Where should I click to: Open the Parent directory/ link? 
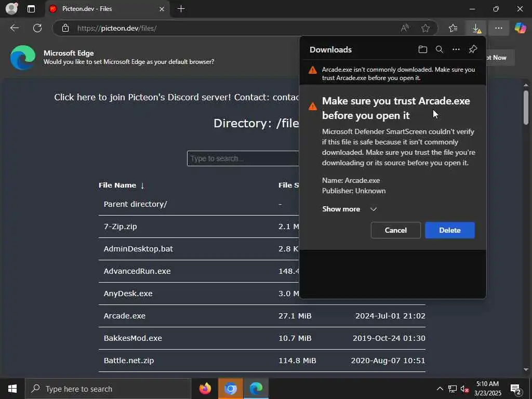tap(136, 204)
